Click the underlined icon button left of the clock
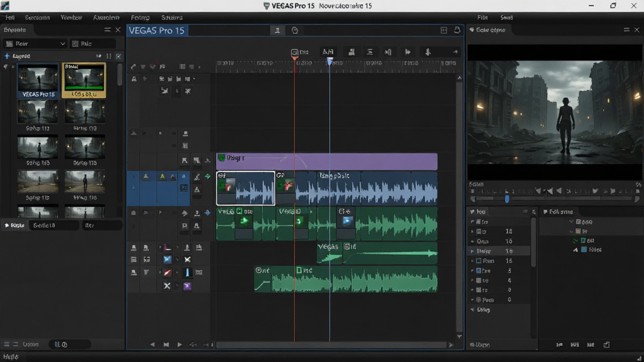This screenshot has width=644, height=362. 277,30
